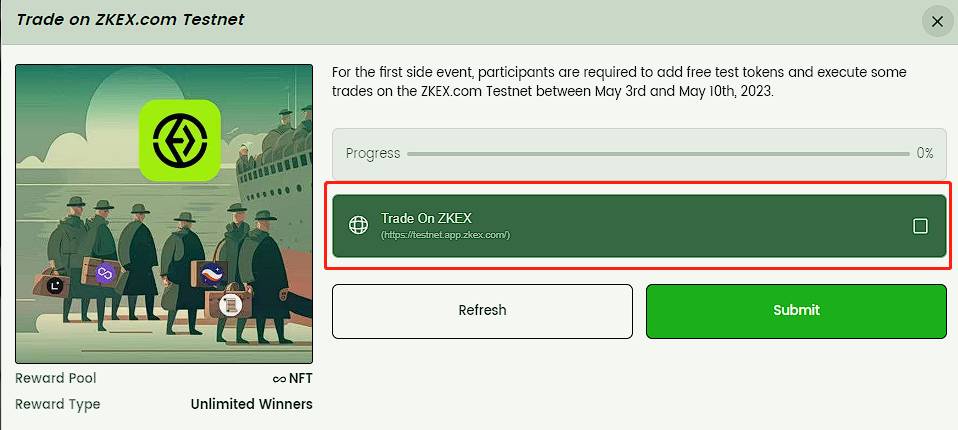Image resolution: width=958 pixels, height=430 pixels.
Task: Click the purple Polygon logo on suitcase
Action: pos(106,272)
